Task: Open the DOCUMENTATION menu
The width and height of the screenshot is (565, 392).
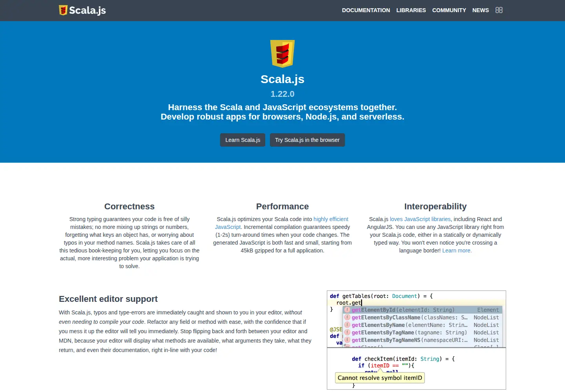Action: point(366,10)
